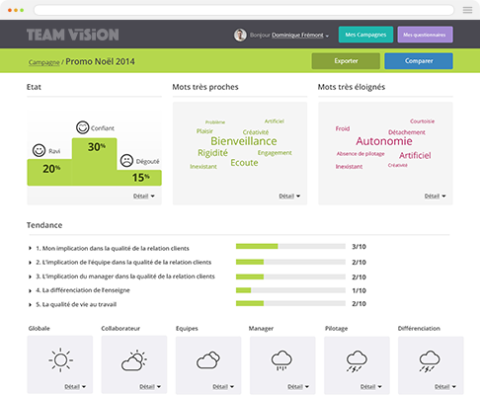Click the Confiant smiley face icon

pos(83,127)
